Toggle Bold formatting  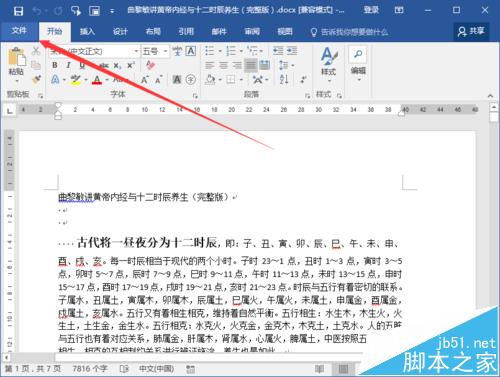point(55,65)
